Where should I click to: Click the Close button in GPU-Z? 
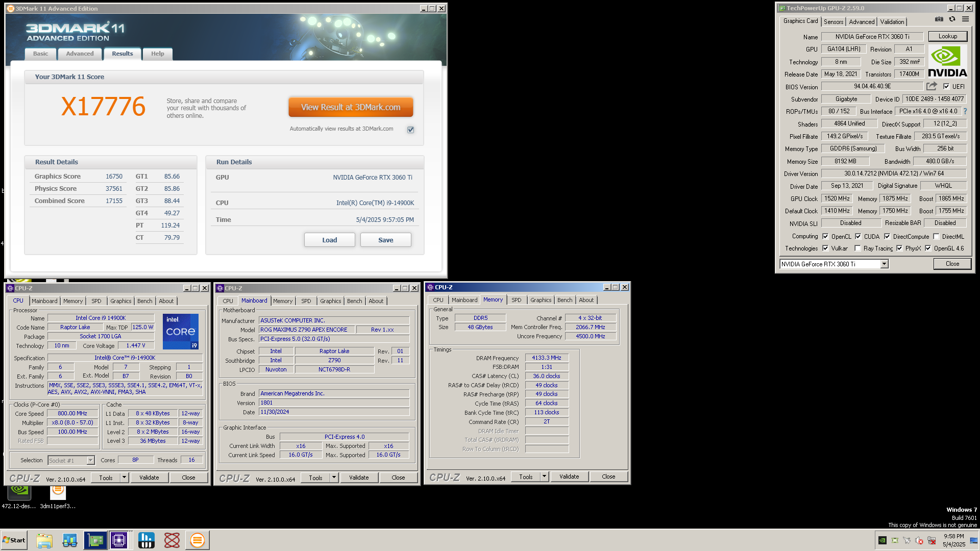click(x=952, y=264)
